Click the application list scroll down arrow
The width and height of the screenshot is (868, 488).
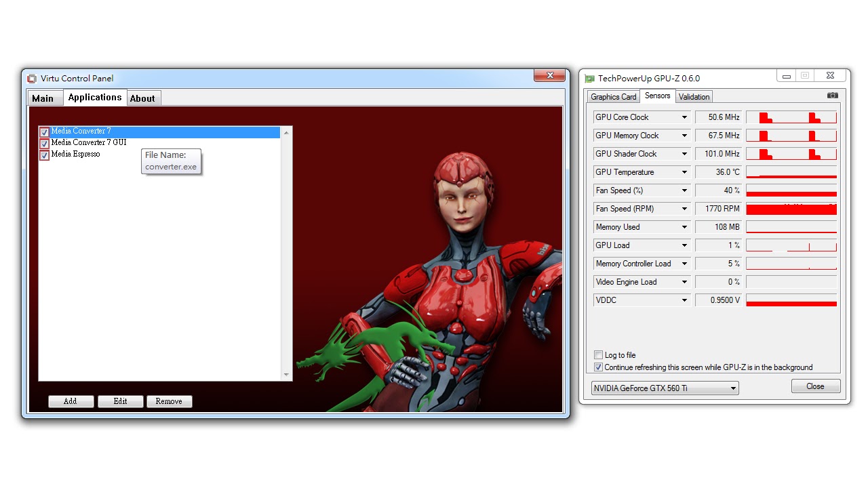286,375
